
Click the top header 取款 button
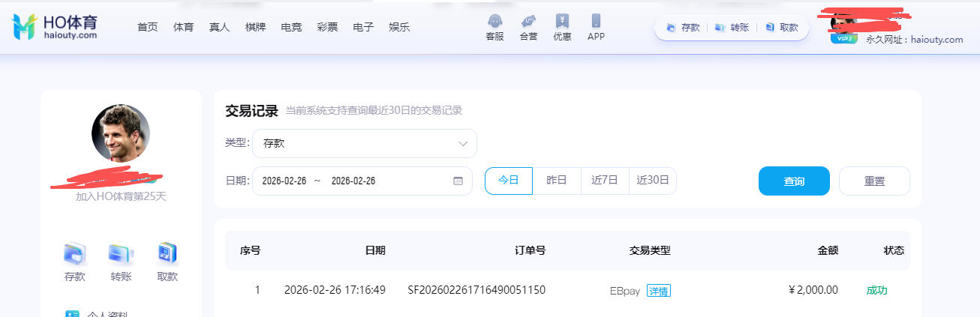pyautogui.click(x=782, y=28)
